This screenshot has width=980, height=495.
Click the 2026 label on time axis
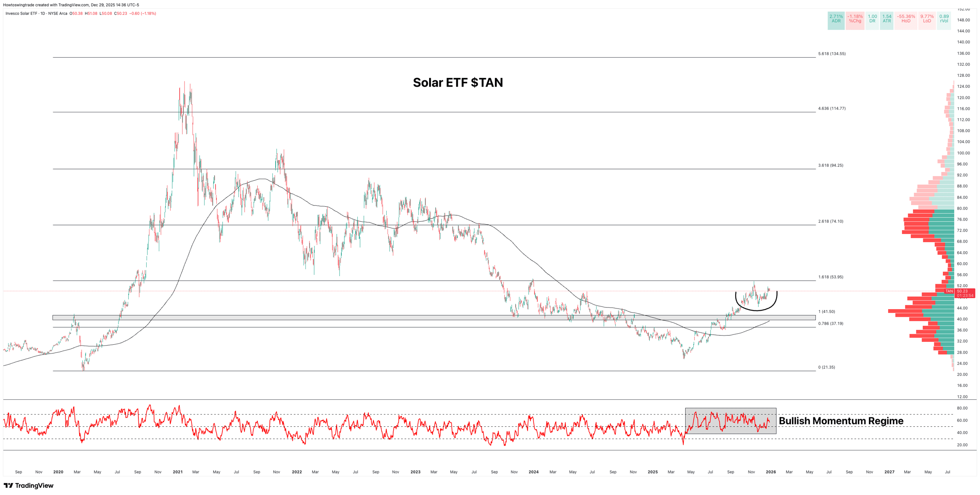point(771,472)
